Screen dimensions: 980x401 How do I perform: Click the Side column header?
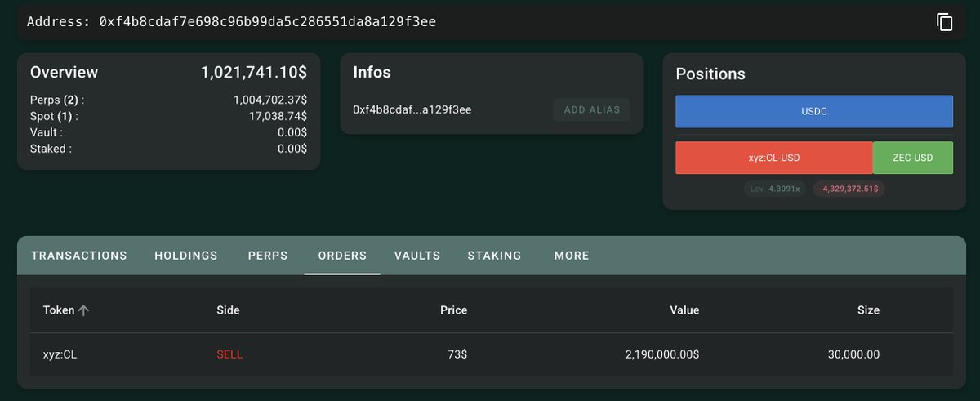pyautogui.click(x=228, y=310)
